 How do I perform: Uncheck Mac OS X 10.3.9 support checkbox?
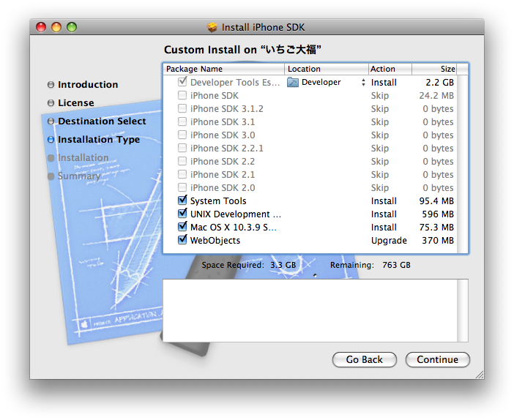(182, 228)
